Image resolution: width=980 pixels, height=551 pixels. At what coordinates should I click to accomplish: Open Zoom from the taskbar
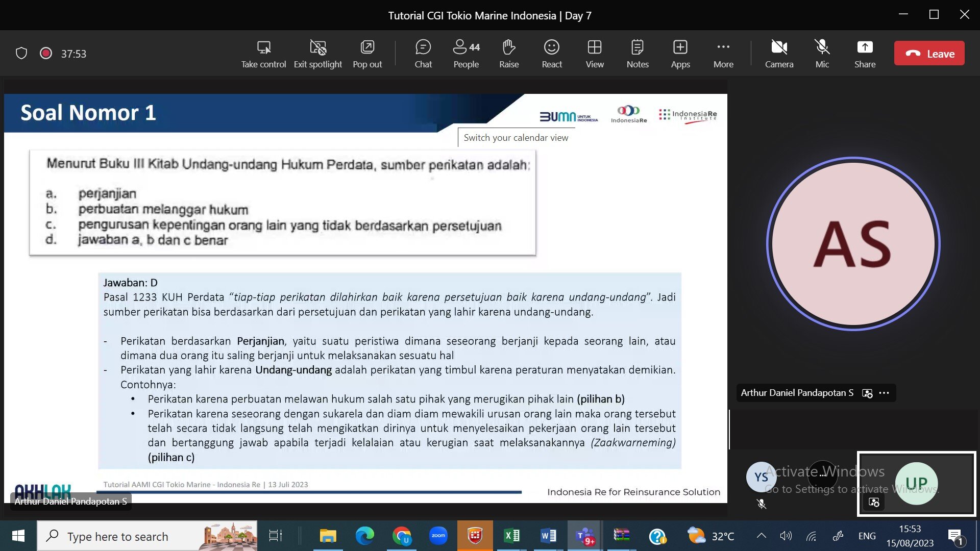click(438, 536)
